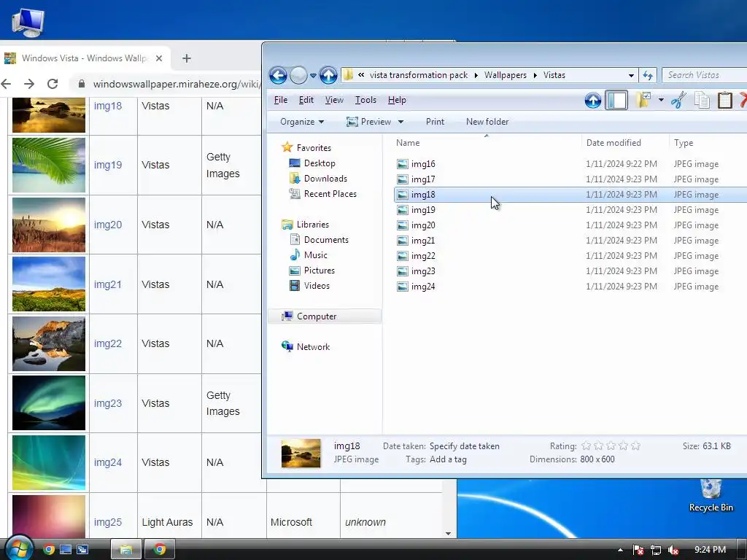Refresh the Vistas folder view

tap(648, 75)
